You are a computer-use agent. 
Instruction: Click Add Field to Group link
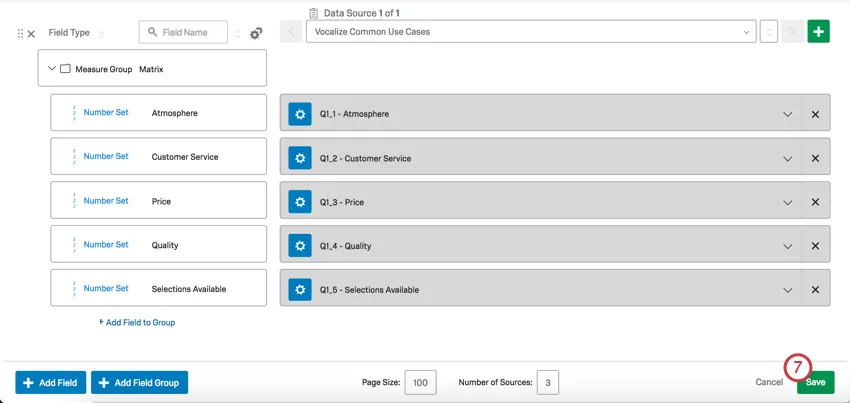tap(138, 322)
